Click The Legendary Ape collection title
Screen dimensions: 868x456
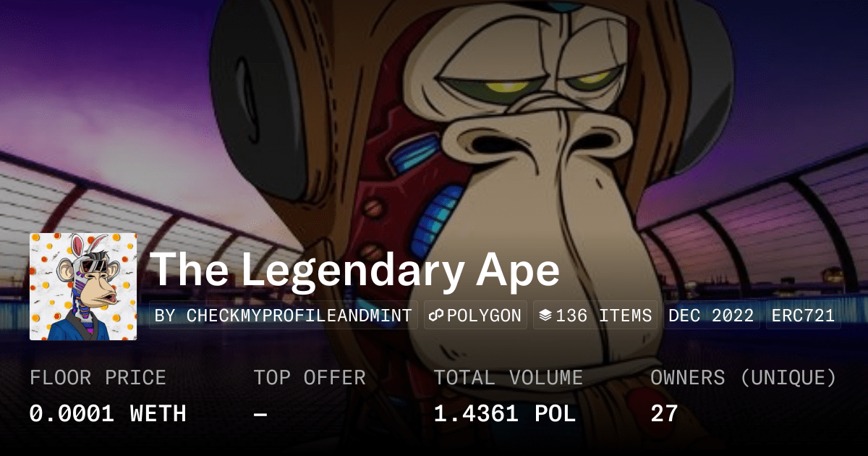[x=355, y=270]
